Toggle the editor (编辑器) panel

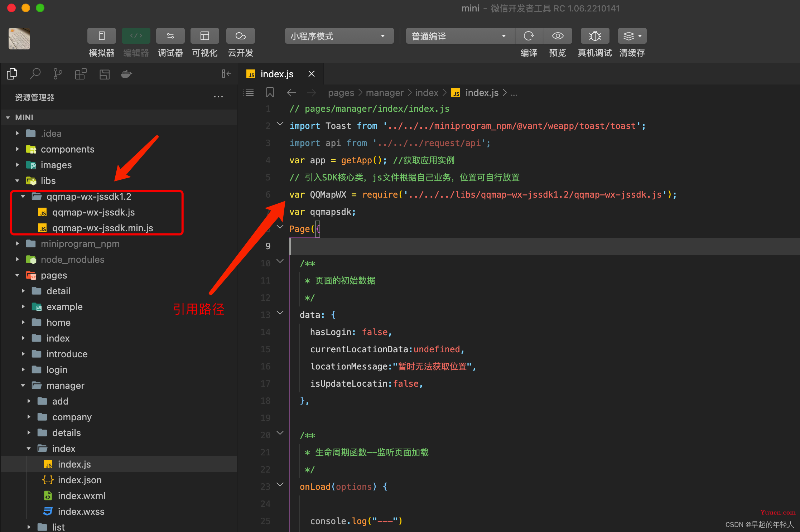point(136,36)
